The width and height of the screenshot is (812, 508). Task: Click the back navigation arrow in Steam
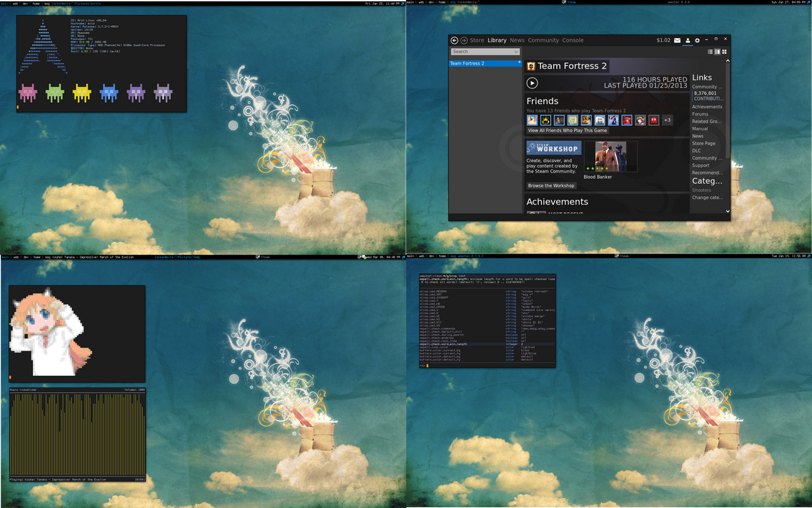tap(455, 40)
